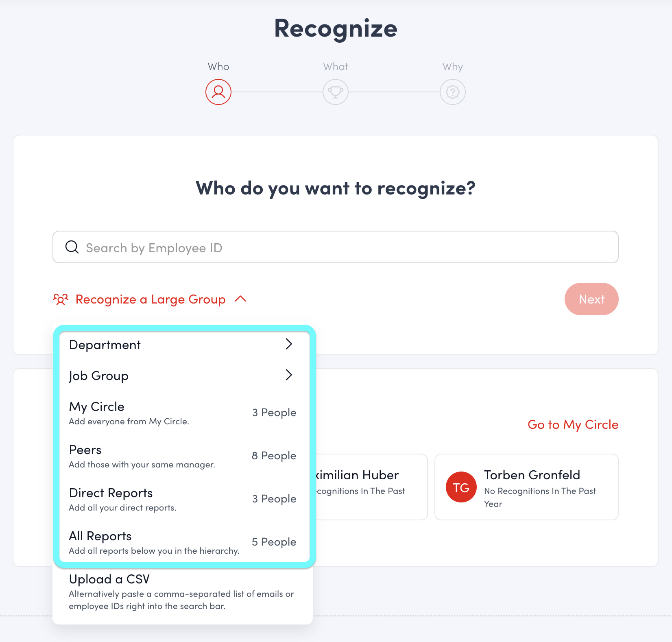Click the Who step person icon
The image size is (672, 642).
(218, 92)
